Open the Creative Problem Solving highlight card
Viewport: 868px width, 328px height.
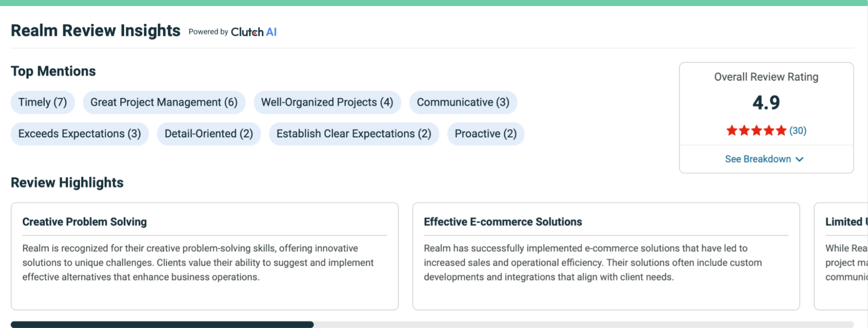(x=204, y=256)
